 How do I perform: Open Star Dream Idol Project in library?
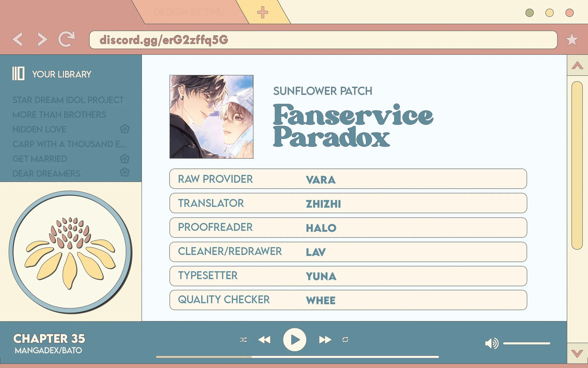tap(68, 100)
